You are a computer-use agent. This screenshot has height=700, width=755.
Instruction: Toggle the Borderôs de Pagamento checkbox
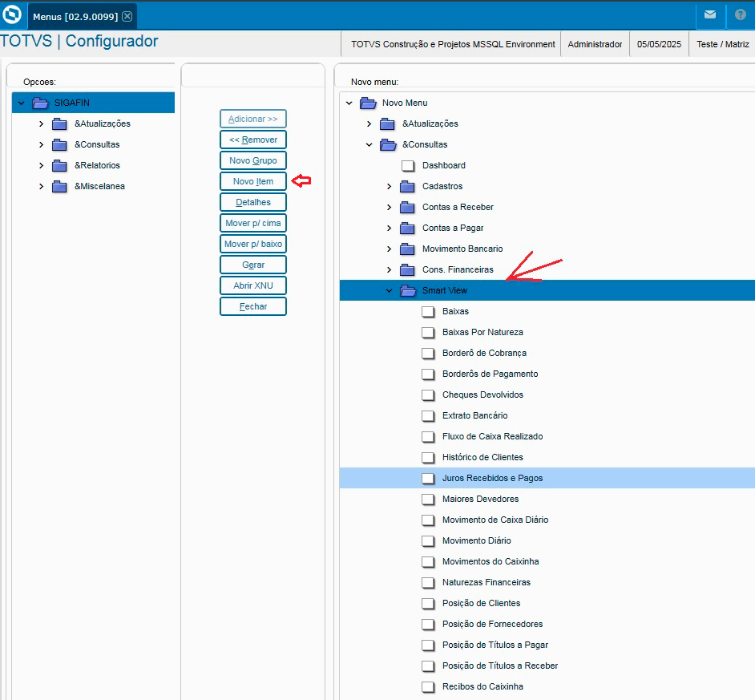pyautogui.click(x=428, y=374)
